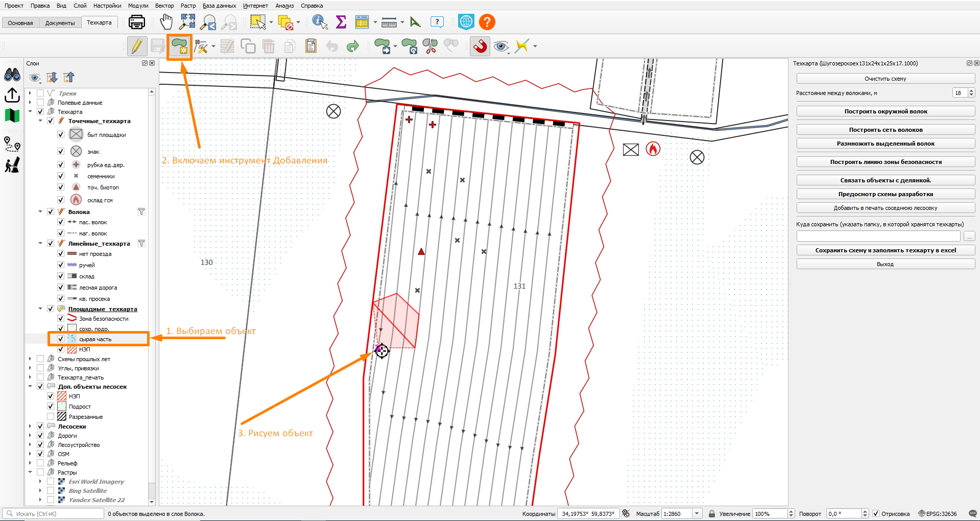
Task: Collapse the Техкарта group
Action: tap(30, 111)
